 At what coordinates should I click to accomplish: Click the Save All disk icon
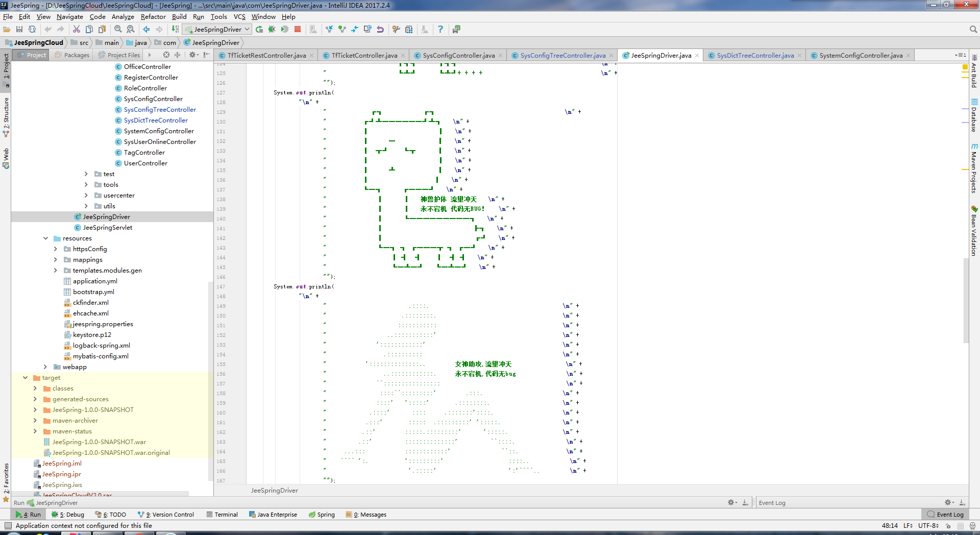19,29
